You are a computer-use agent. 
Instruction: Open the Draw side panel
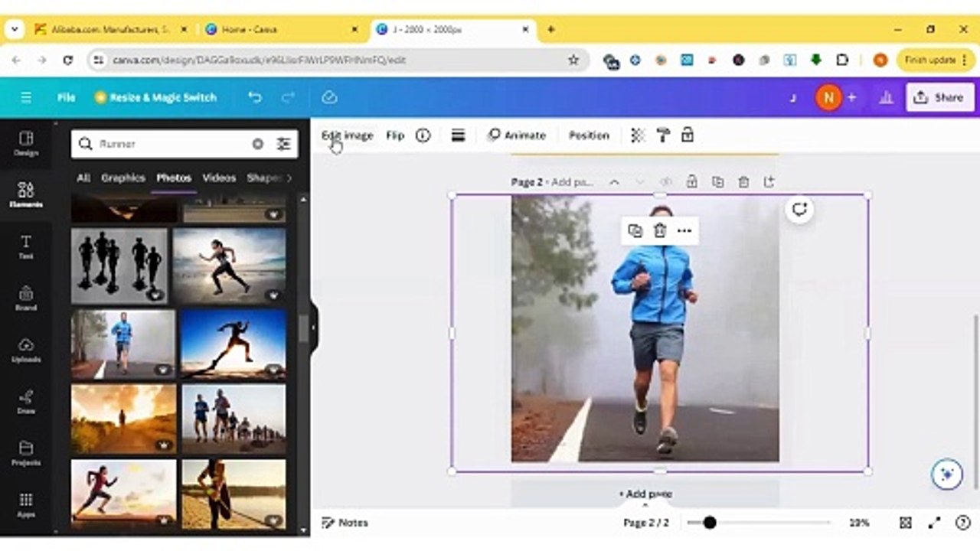coord(26,401)
